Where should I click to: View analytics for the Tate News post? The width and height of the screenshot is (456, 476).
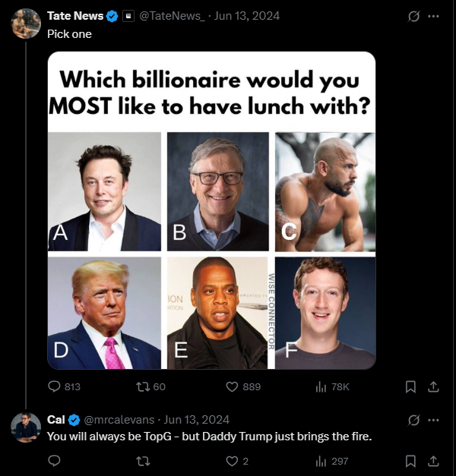(x=321, y=386)
